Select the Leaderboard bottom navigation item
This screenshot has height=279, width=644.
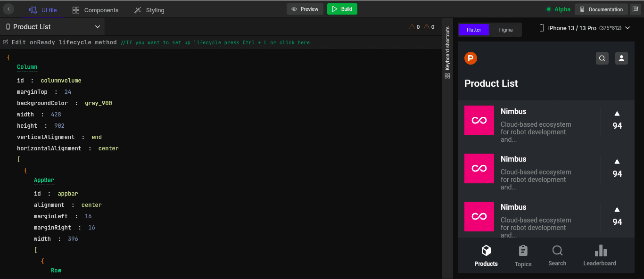(600, 256)
